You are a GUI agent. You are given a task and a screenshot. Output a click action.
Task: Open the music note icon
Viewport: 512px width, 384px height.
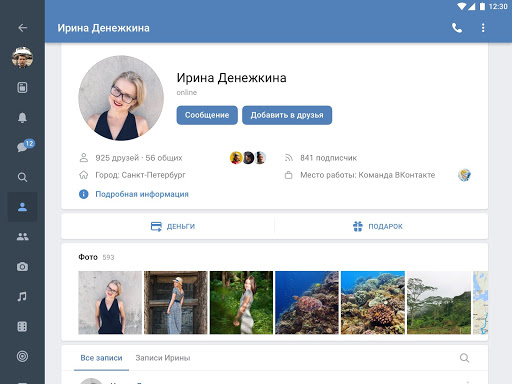click(22, 296)
